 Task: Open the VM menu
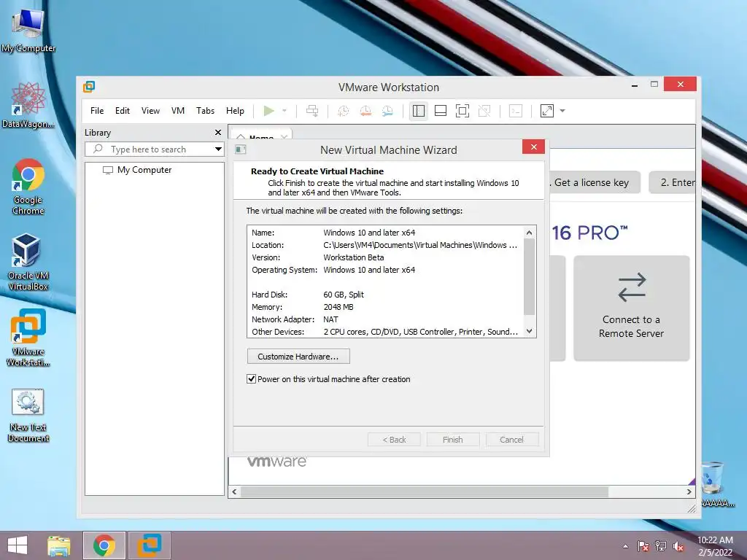[x=178, y=111]
